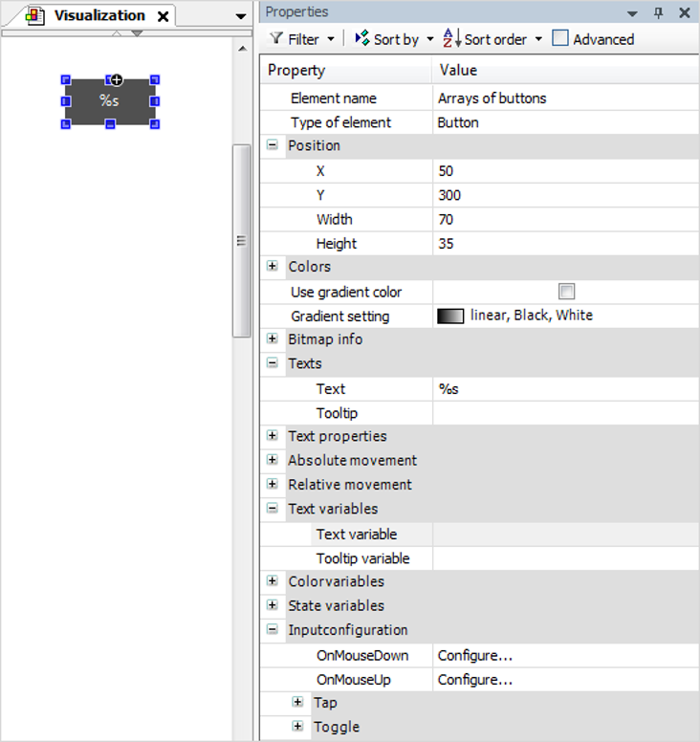Click Configure for OnMouseDown

tap(475, 655)
